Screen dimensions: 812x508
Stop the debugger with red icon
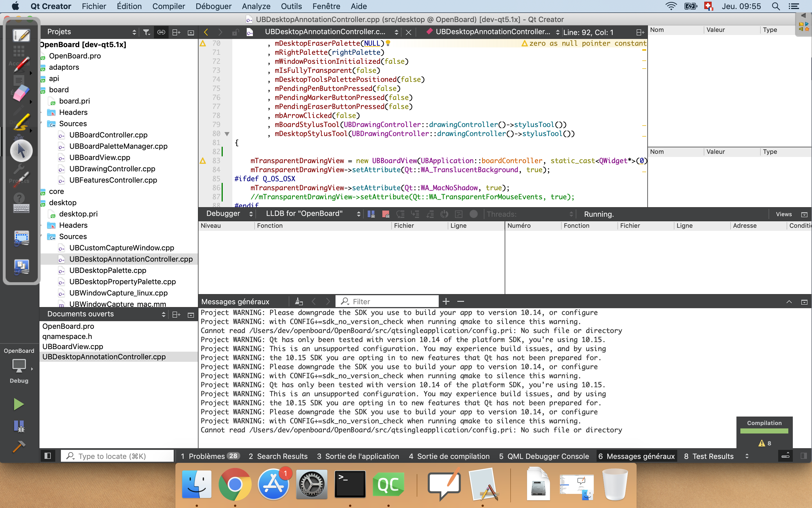pos(385,214)
